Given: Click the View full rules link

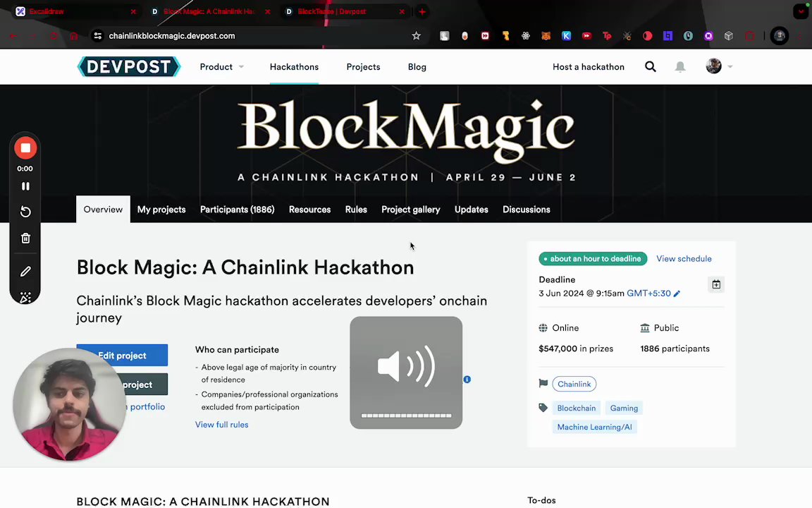Looking at the screenshot, I should pyautogui.click(x=221, y=425).
